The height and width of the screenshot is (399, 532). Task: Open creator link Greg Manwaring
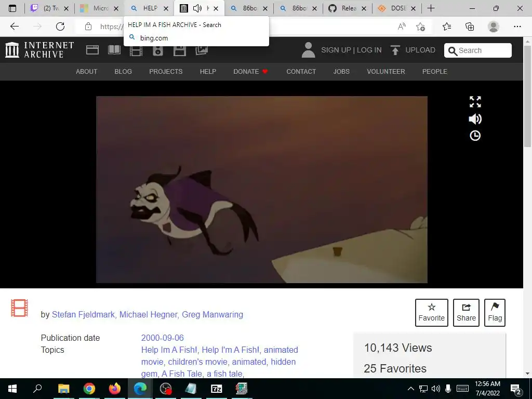click(x=212, y=314)
